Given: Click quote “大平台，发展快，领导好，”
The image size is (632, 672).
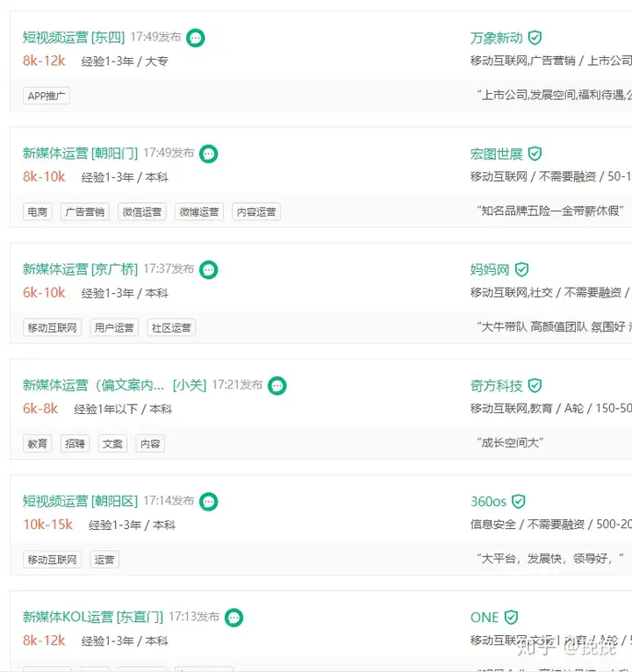Looking at the screenshot, I should click(550, 559).
